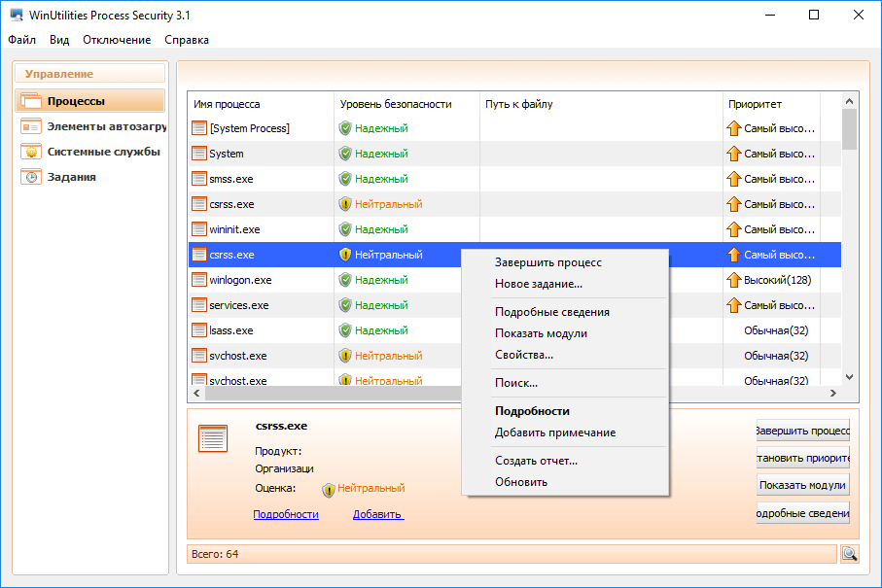
Task: Select the Задания sidebar label
Action: 71,177
